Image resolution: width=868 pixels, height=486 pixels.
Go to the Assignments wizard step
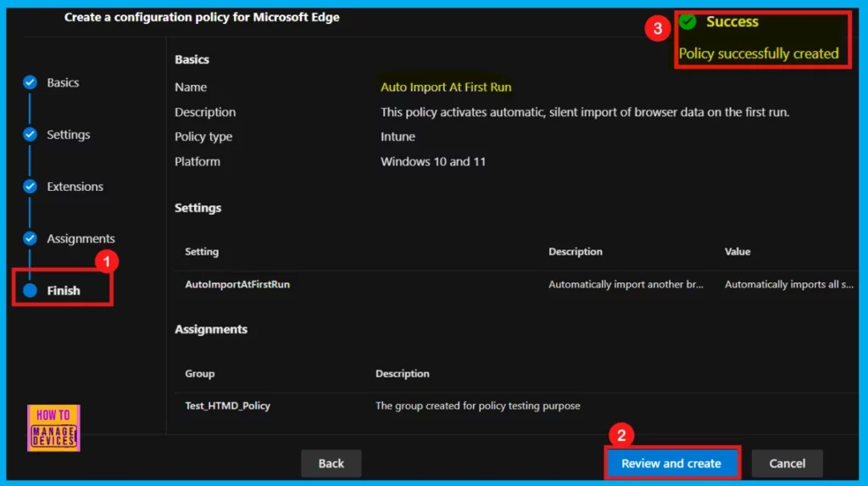click(x=81, y=239)
